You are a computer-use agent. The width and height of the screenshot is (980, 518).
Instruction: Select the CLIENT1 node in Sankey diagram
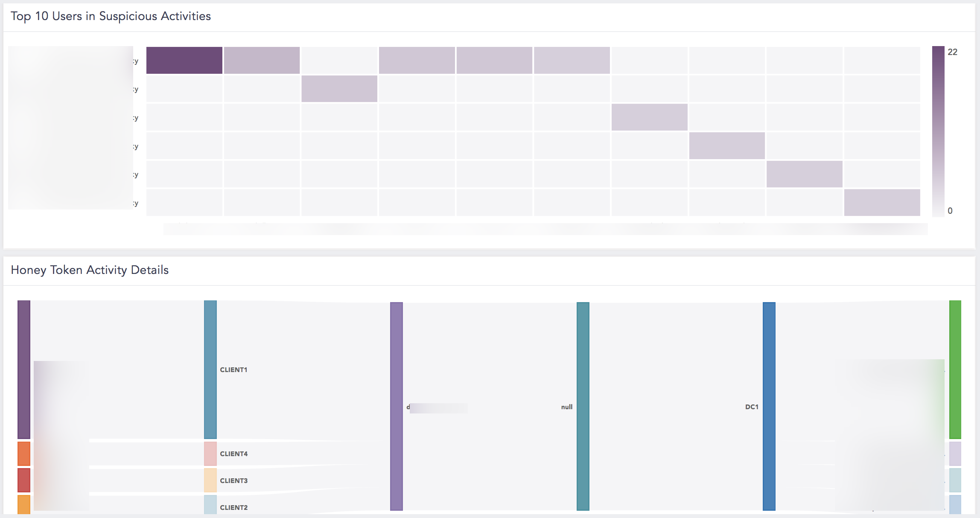pyautogui.click(x=210, y=370)
